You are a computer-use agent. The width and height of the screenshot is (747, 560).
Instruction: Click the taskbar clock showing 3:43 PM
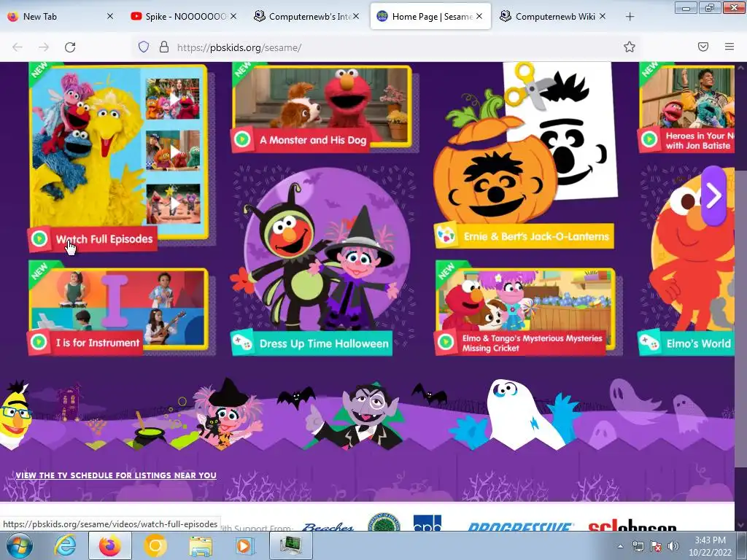710,546
